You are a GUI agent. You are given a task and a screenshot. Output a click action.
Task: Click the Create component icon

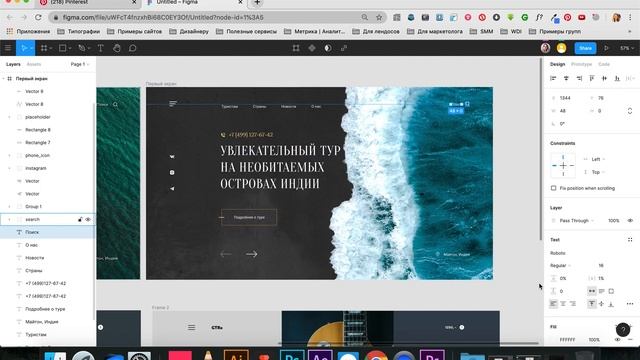tap(312, 48)
